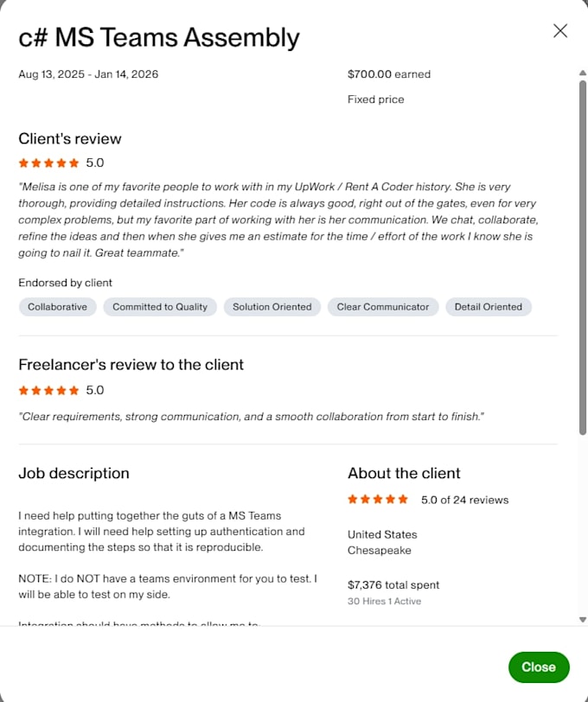The width and height of the screenshot is (588, 702).
Task: Click the vertical scrollbar thumb
Action: 583,258
